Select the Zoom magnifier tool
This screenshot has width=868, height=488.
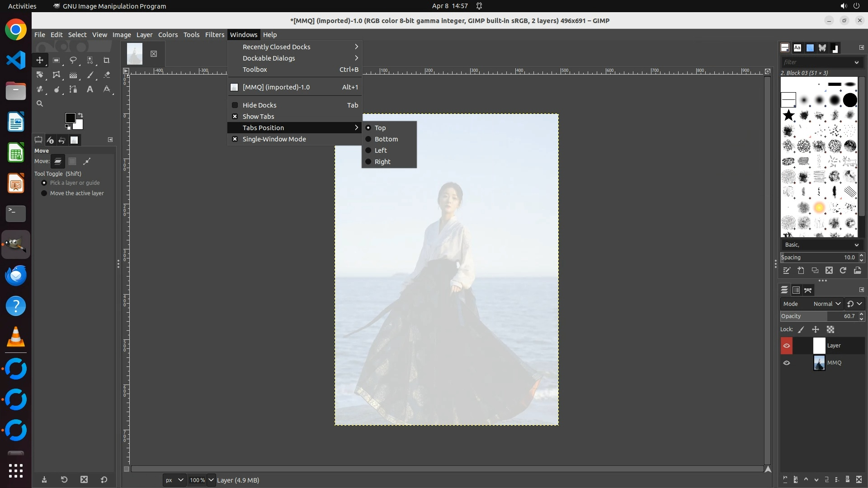coord(40,103)
